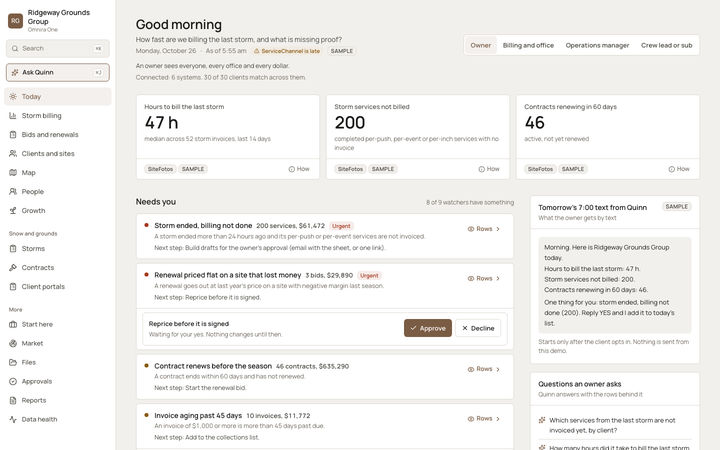Decline the reprice request

478,328
